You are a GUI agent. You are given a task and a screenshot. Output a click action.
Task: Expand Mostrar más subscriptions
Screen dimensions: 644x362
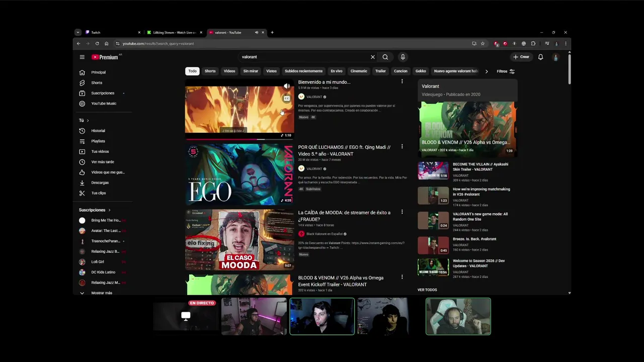click(102, 293)
